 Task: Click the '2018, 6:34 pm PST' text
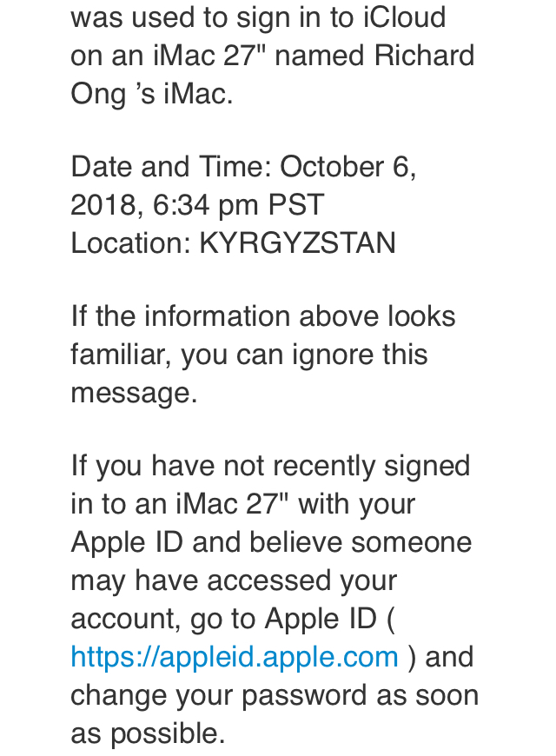[197, 205]
